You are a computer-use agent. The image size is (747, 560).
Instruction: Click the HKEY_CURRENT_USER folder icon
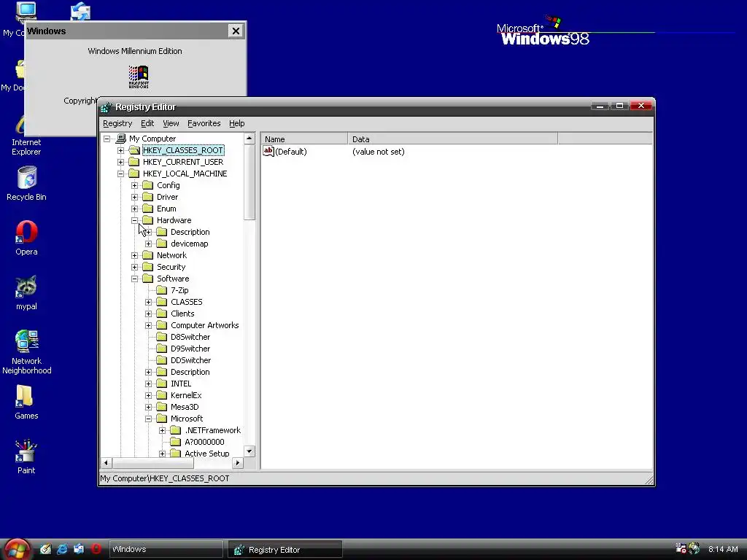[134, 162]
